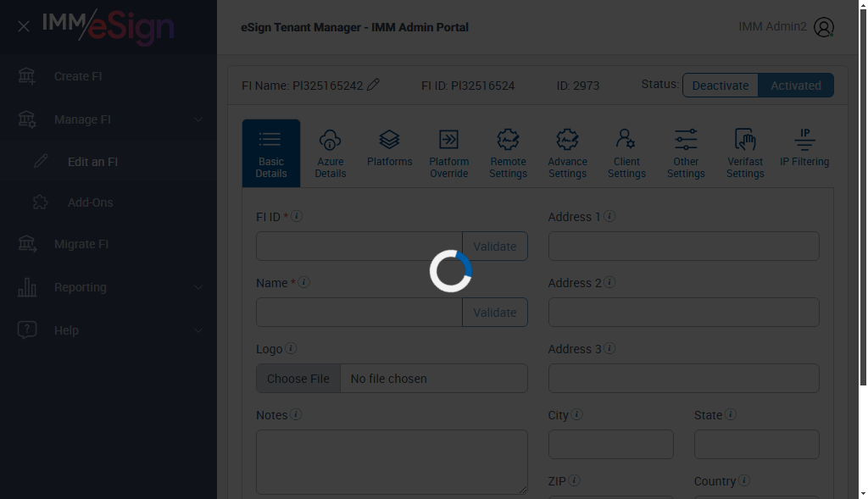Click Validate next to FI ID field

[x=495, y=247]
